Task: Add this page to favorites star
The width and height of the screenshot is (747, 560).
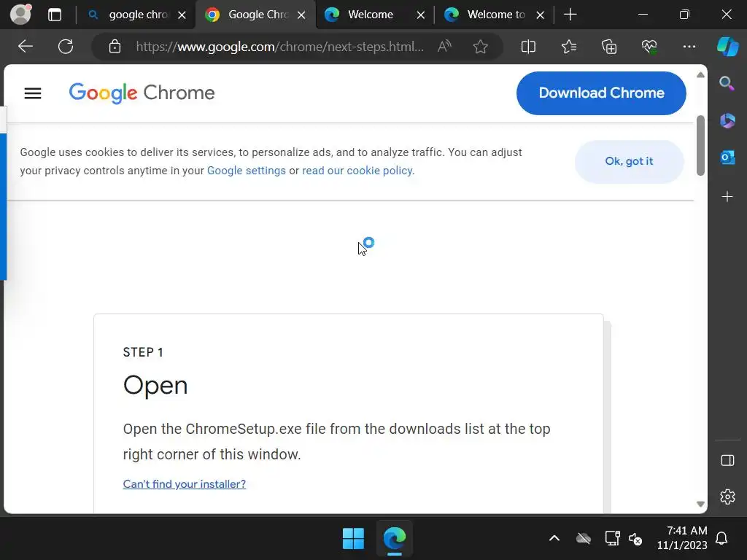Action: coord(480,46)
